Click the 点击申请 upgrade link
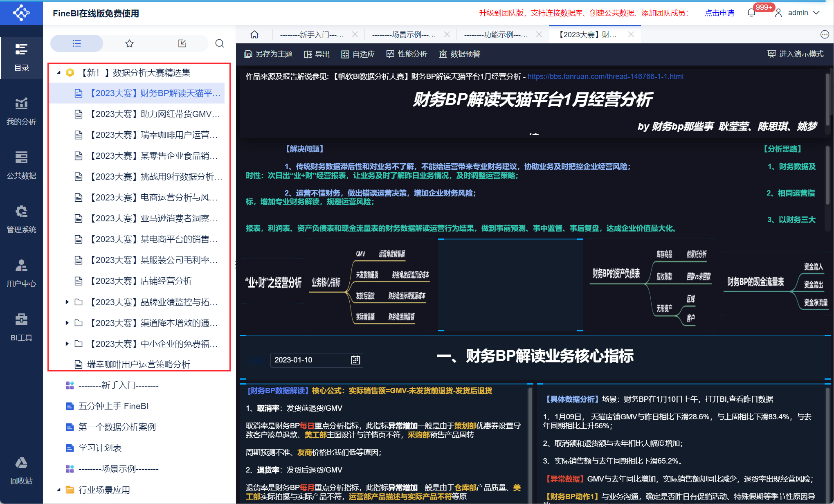Image resolution: width=834 pixels, height=504 pixels. 719,13
